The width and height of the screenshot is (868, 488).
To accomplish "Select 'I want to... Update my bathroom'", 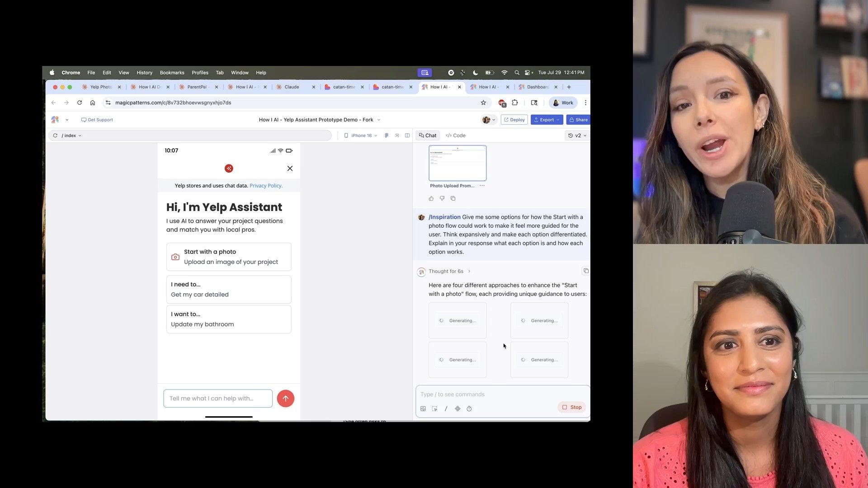I will click(x=229, y=319).
